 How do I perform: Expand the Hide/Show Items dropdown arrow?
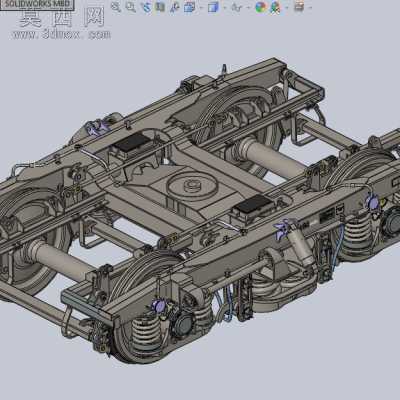[x=248, y=7]
